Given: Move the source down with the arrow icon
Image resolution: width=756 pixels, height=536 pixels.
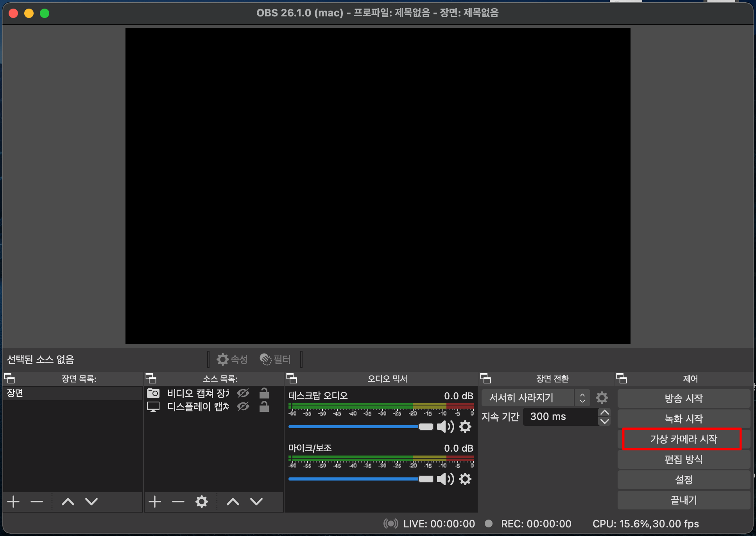Looking at the screenshot, I should tap(256, 502).
